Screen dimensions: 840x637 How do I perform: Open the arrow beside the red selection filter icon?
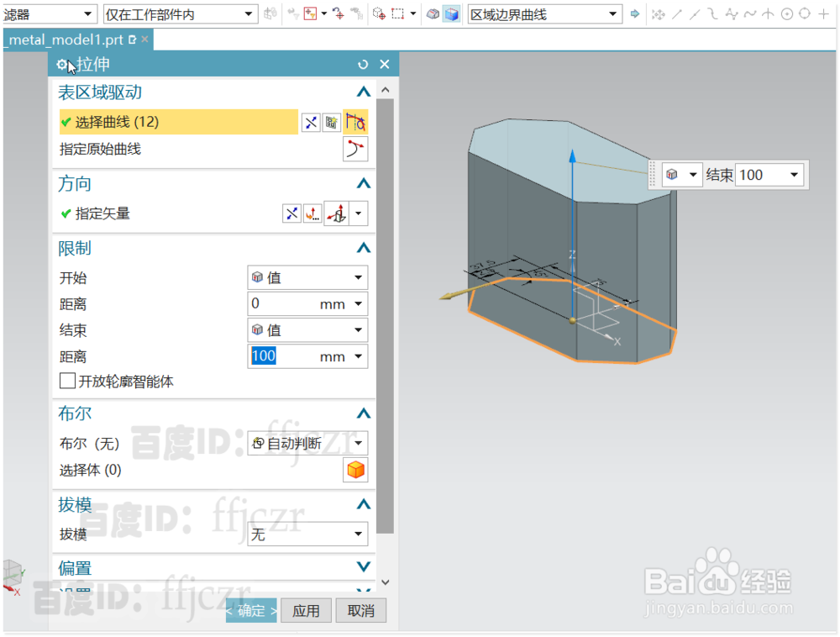coord(324,14)
